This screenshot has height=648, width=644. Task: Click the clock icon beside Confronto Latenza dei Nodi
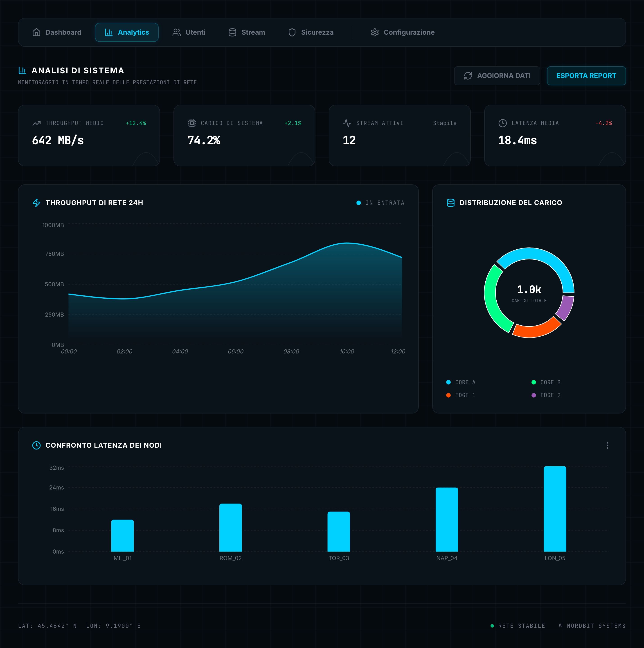36,445
